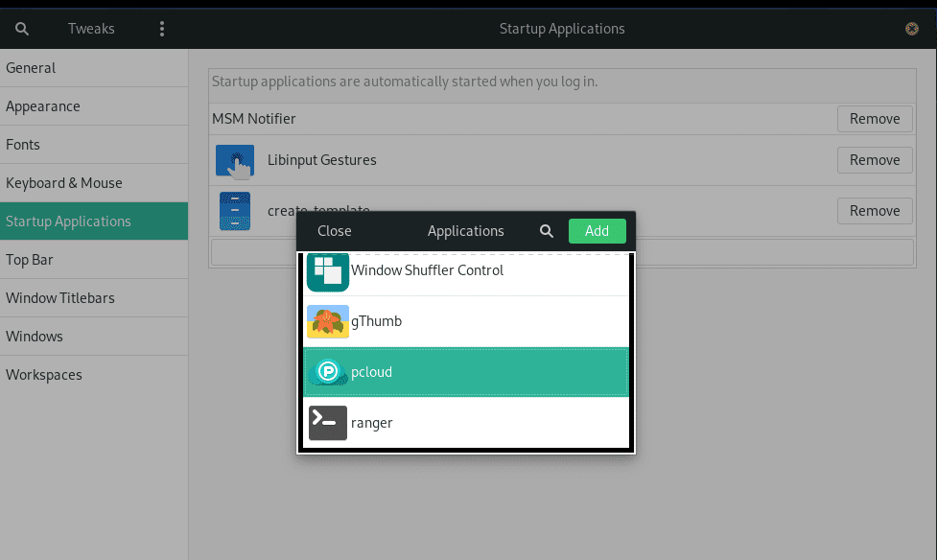Open the three-dot menu next to Tweaks
Image resolution: width=937 pixels, height=560 pixels.
161,28
